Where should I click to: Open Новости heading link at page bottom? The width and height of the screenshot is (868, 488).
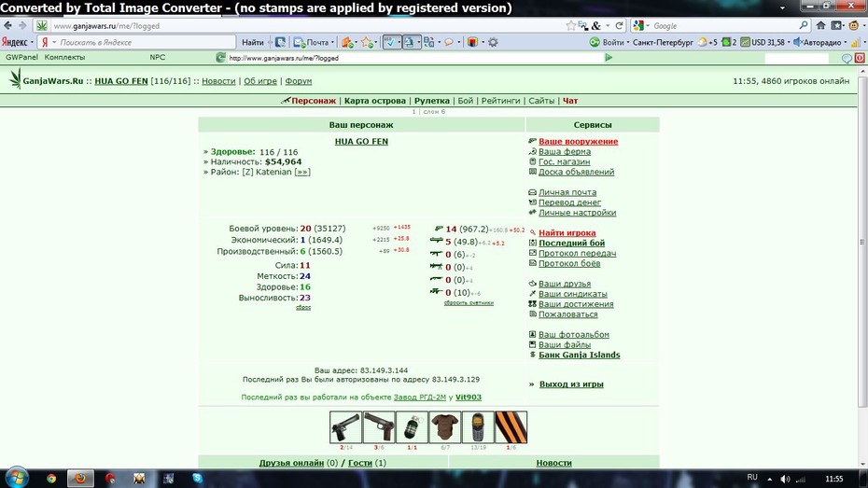coord(553,463)
